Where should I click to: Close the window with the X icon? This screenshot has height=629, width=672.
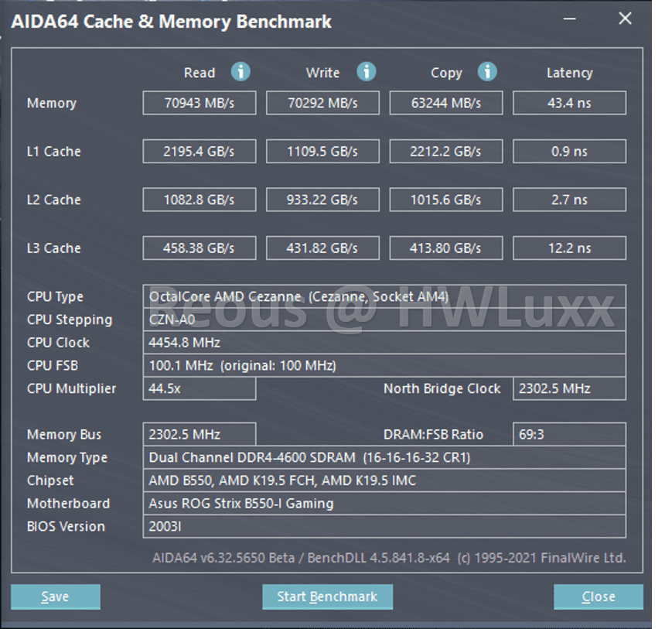point(625,19)
